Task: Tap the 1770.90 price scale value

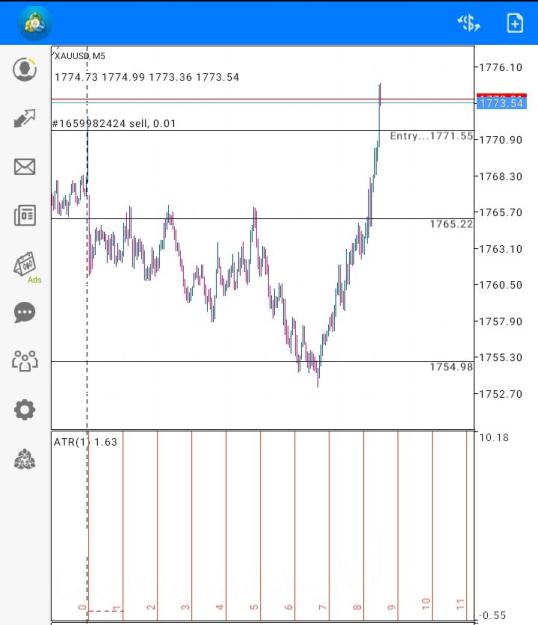Action: 501,140
